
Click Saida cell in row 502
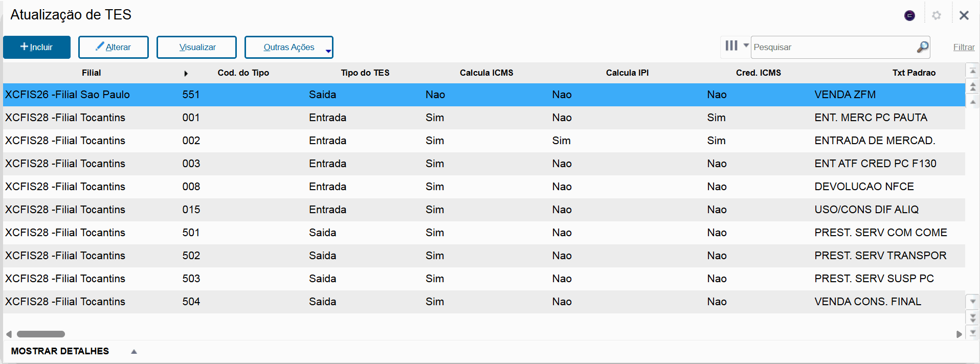click(x=322, y=256)
